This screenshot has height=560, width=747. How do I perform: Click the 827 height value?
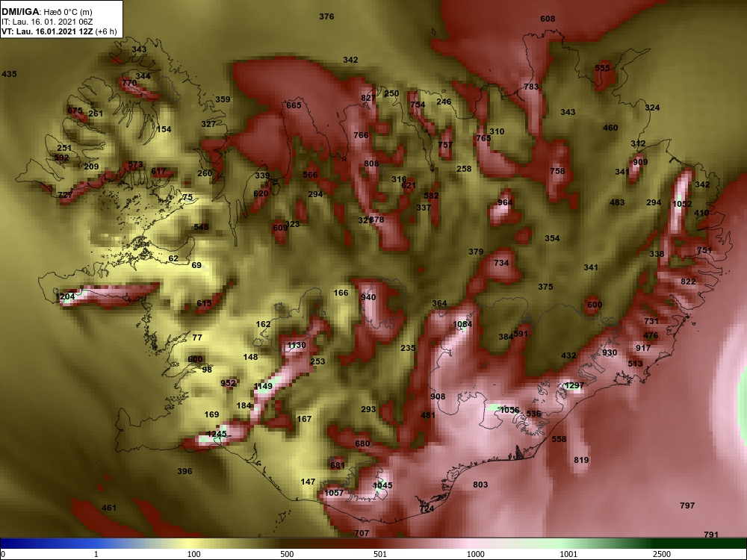click(x=368, y=98)
